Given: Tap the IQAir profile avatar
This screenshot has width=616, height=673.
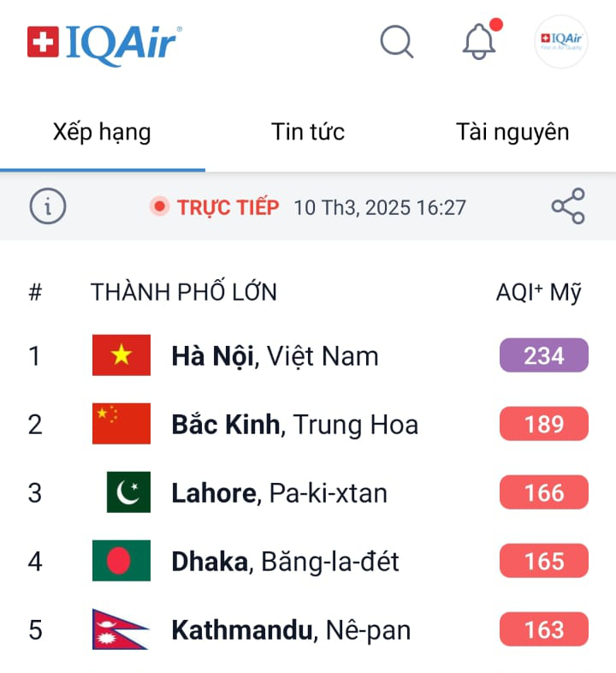Looking at the screenshot, I should (x=560, y=41).
